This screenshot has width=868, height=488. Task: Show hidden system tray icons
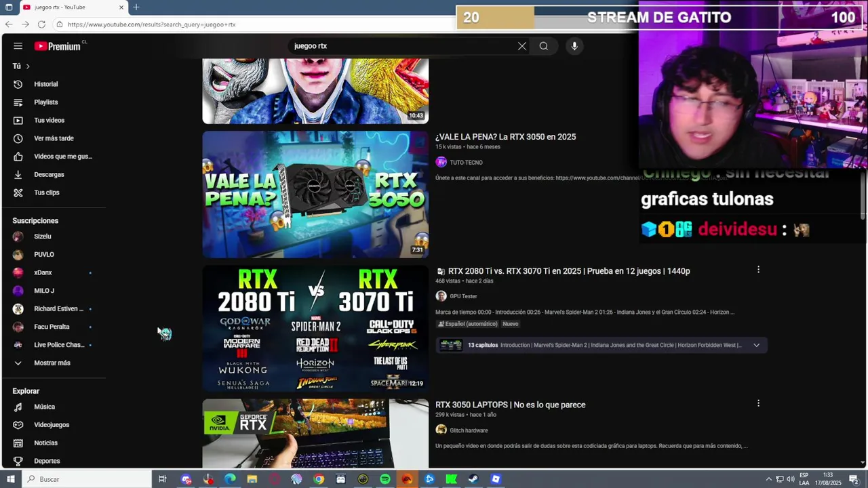coord(768,479)
